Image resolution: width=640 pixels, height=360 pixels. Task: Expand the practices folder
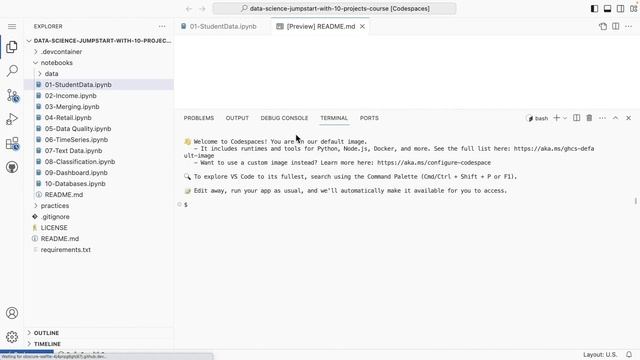coord(99,206)
